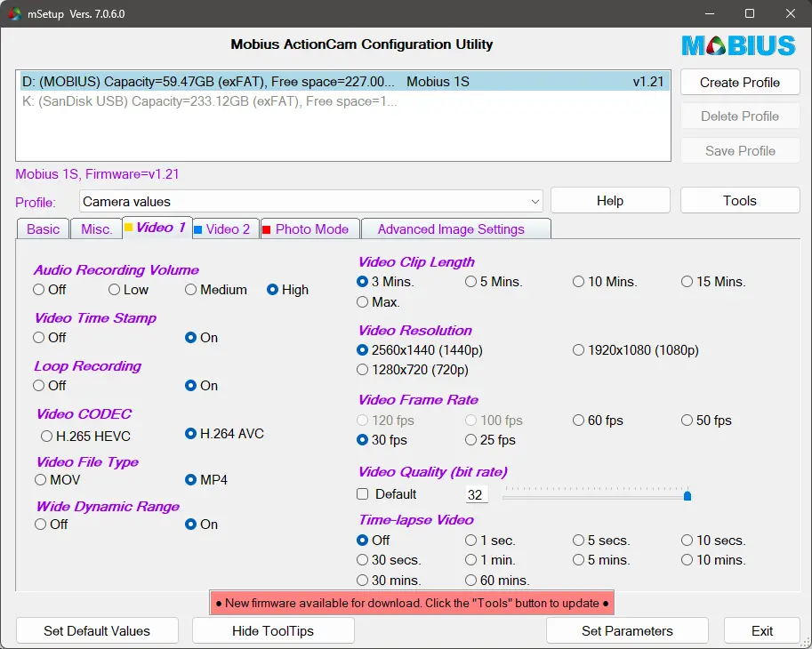The height and width of the screenshot is (649, 812).
Task: Click the Hide ToolTips button
Action: pyautogui.click(x=273, y=631)
